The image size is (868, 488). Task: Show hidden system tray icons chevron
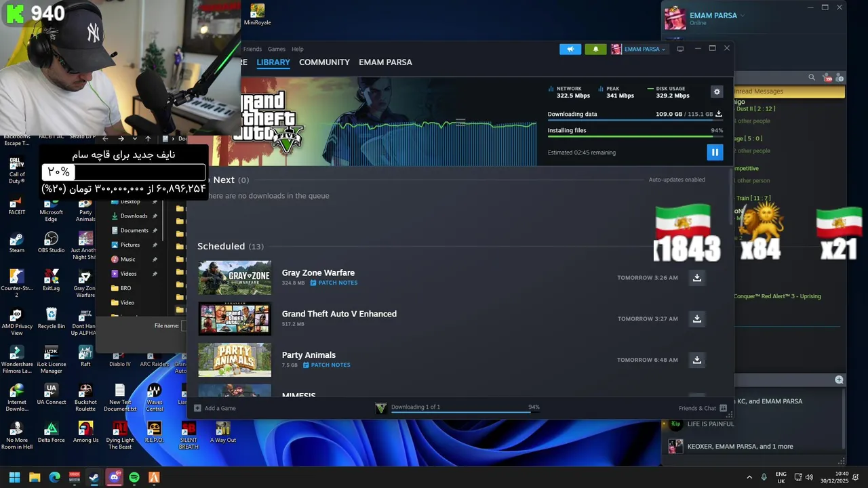click(x=749, y=477)
